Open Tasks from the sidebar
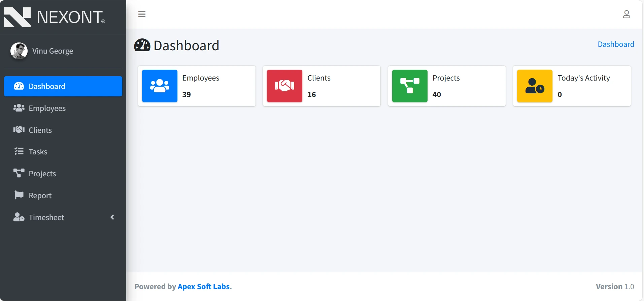Viewport: 644px width, 301px height. point(63,152)
